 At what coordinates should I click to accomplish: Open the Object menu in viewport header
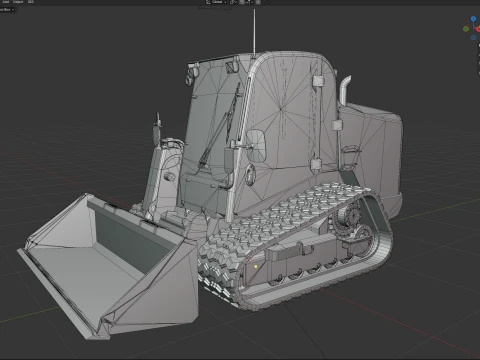(18, 2)
